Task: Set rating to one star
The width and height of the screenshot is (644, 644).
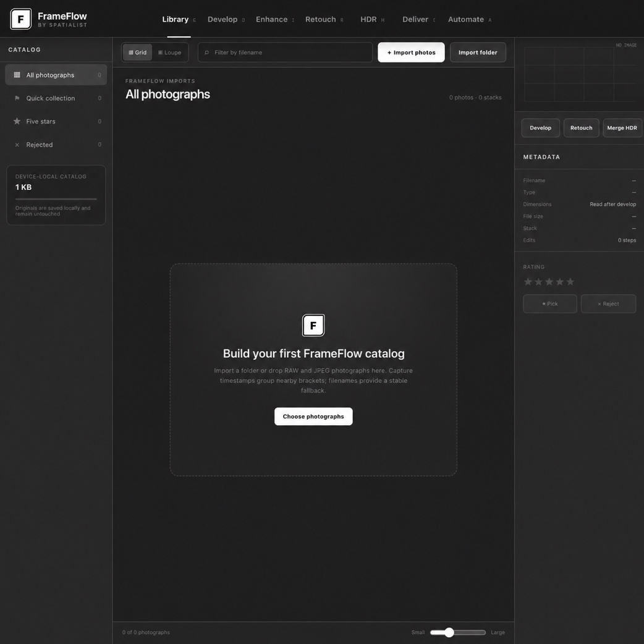Action: [528, 282]
